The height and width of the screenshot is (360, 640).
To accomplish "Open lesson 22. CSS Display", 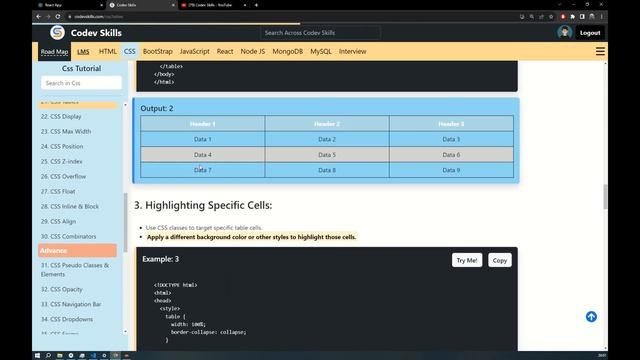I will tap(61, 116).
